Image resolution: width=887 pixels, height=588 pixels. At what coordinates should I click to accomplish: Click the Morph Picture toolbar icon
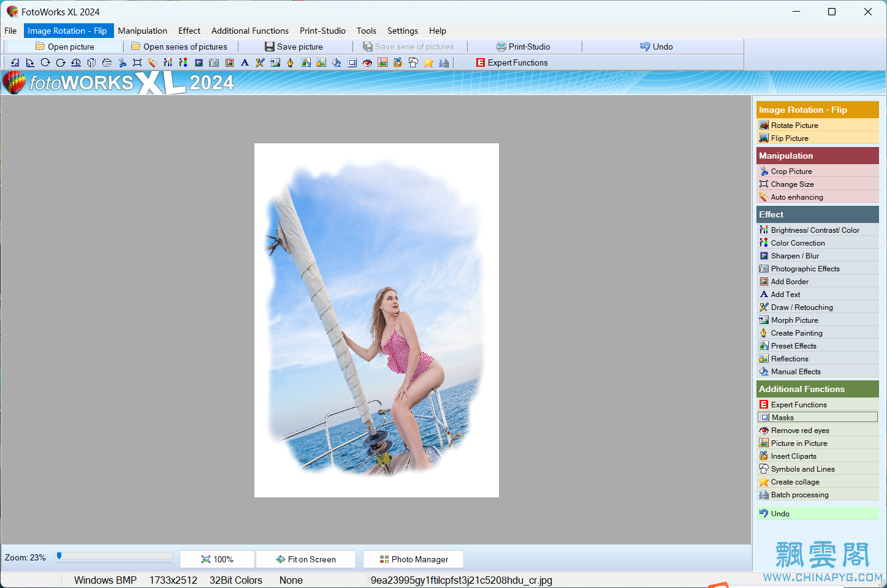pyautogui.click(x=275, y=62)
